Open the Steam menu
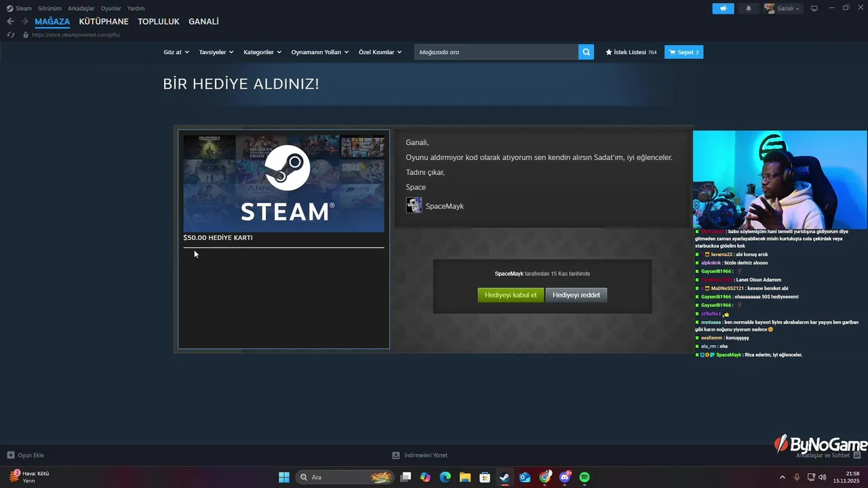Screen dimensions: 868x488 tap(19, 8)
